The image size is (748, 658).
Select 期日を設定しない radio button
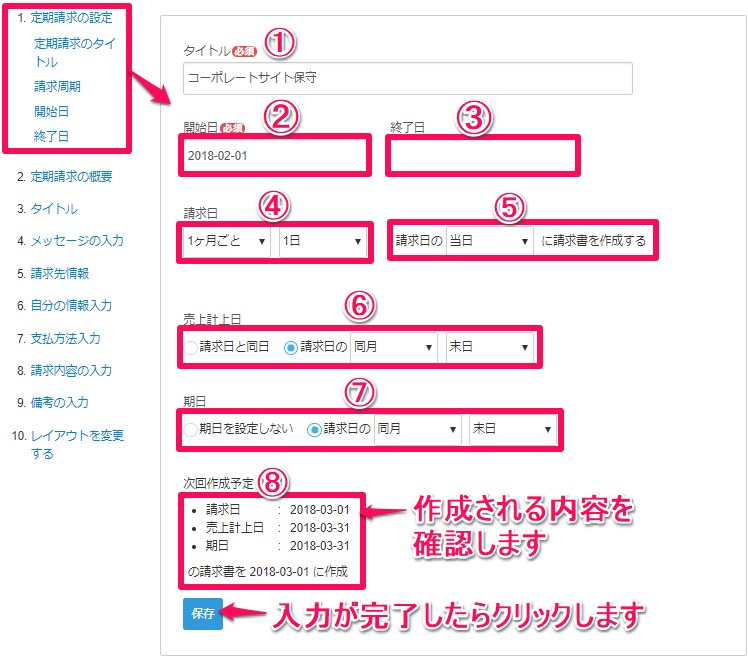click(191, 429)
